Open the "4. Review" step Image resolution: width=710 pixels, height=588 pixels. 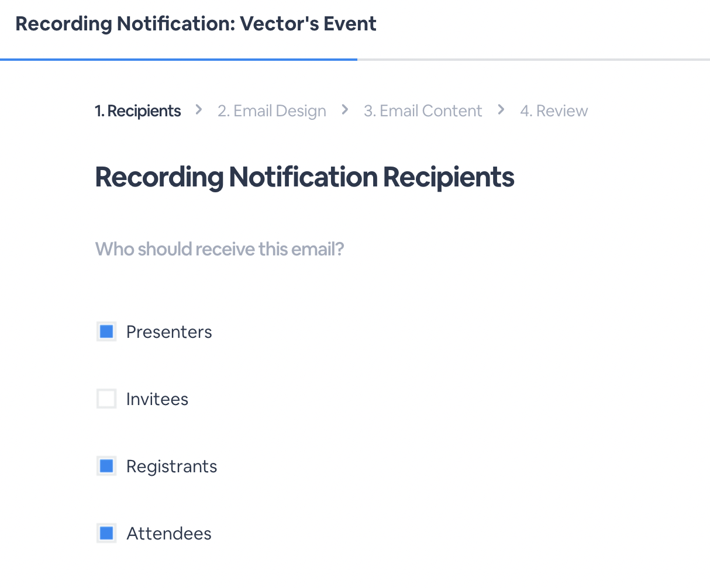pyautogui.click(x=553, y=110)
